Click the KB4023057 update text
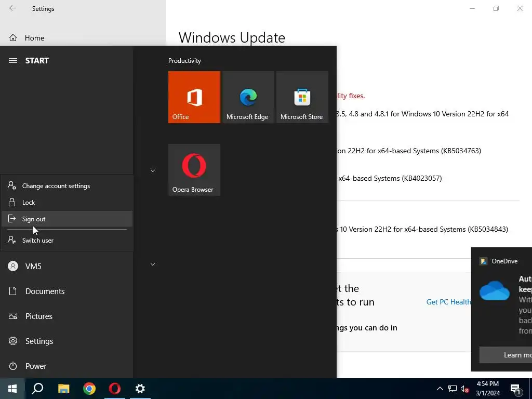Image resolution: width=532 pixels, height=399 pixels. pos(390,178)
